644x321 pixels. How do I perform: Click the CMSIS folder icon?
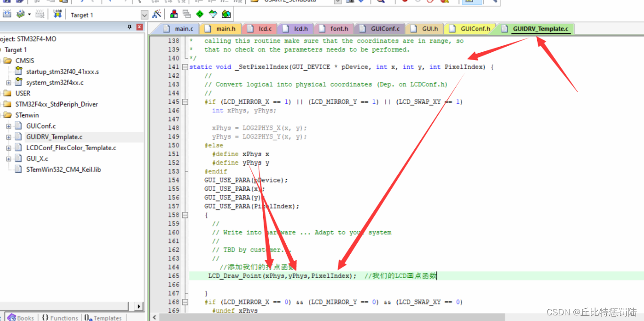tap(8, 60)
